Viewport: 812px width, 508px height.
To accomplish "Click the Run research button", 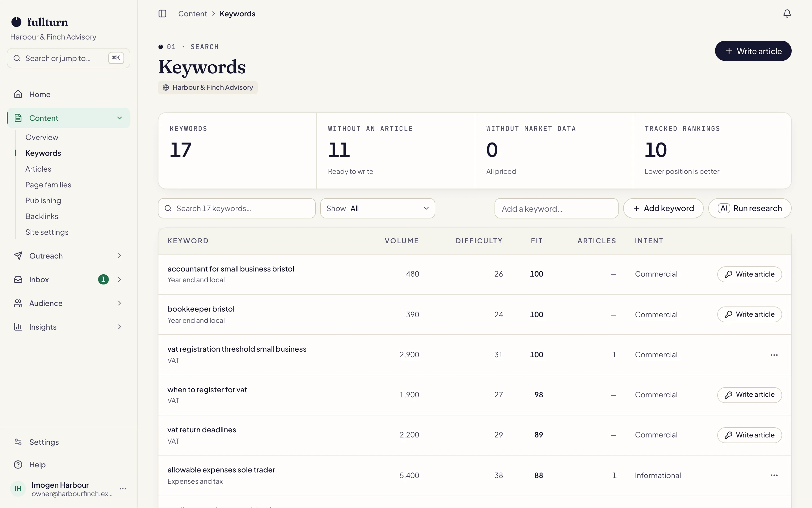I will pos(750,208).
